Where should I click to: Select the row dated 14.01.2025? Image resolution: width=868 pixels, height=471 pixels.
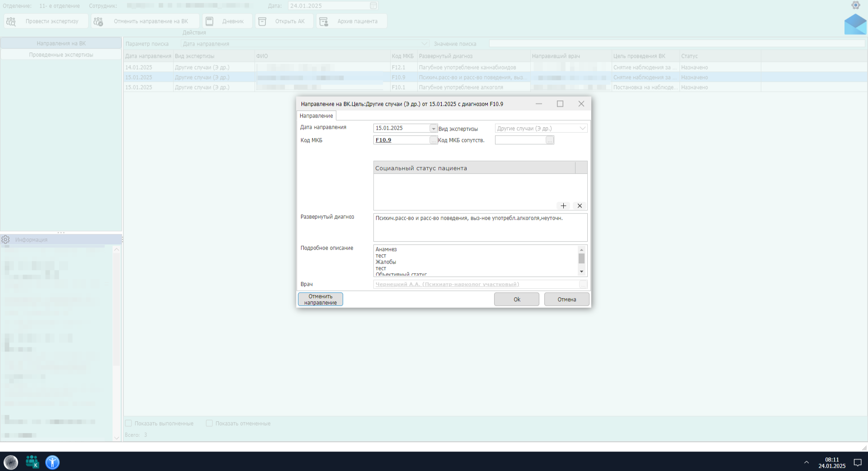pos(495,67)
